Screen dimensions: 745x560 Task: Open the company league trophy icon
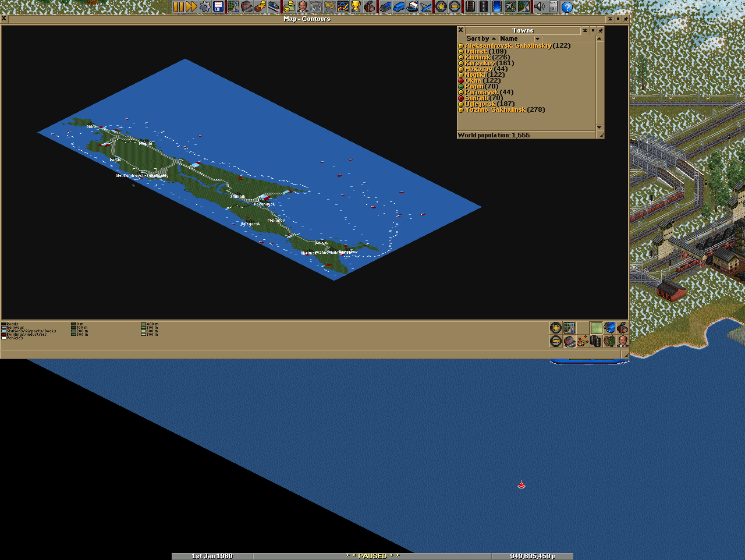pos(357,7)
